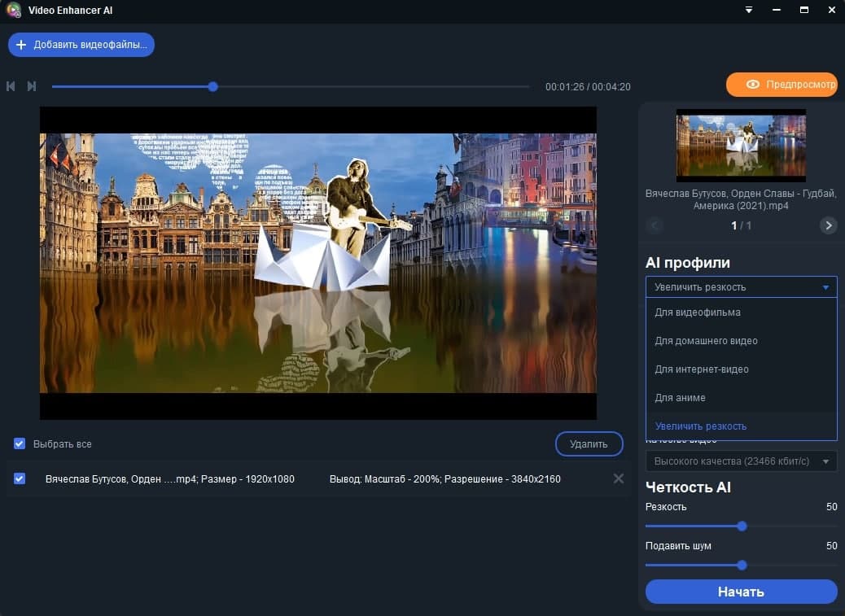
Task: Open the title bar dropdown menu icon
Action: [x=749, y=10]
